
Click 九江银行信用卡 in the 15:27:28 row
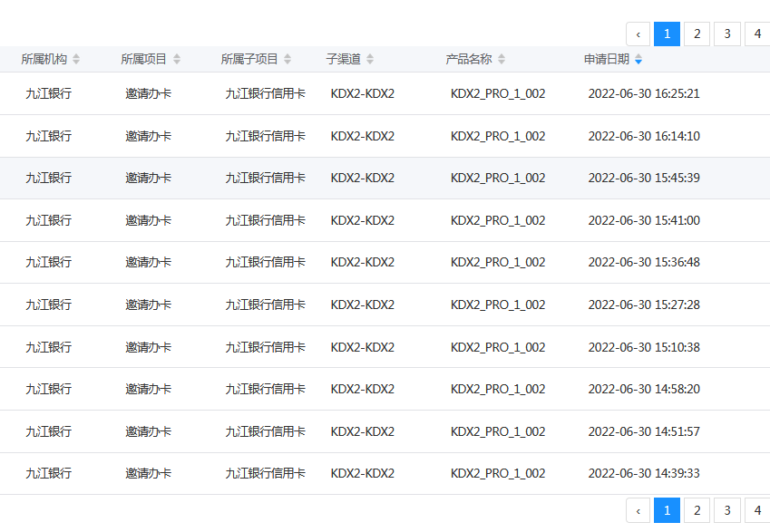click(x=265, y=305)
